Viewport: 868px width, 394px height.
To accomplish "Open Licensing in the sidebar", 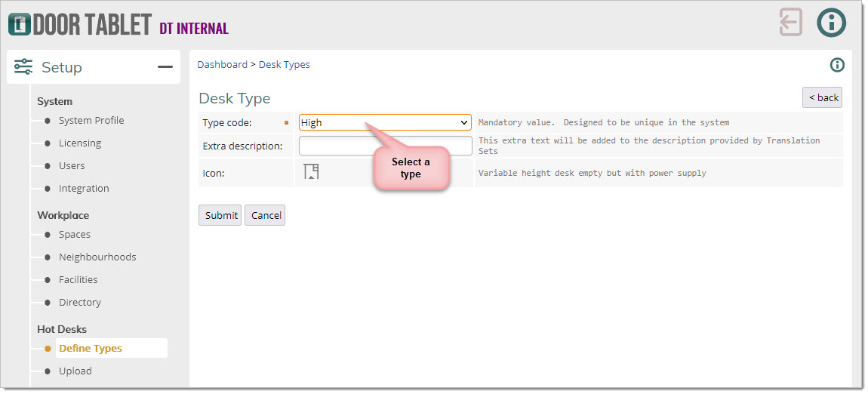I will point(80,143).
